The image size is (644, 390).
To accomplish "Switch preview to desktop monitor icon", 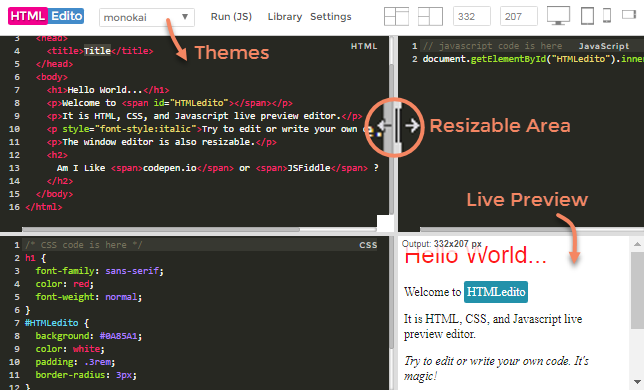I will coord(558,16).
